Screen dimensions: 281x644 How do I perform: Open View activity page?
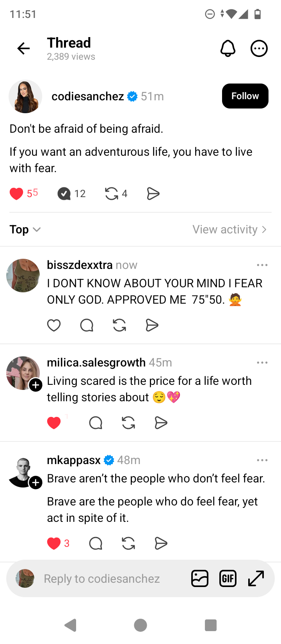point(229,229)
